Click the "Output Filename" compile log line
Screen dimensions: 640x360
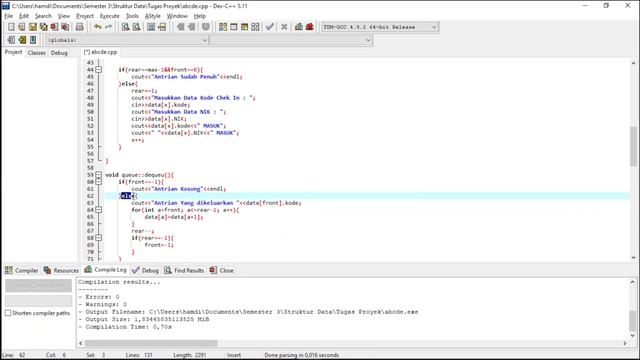(248, 312)
